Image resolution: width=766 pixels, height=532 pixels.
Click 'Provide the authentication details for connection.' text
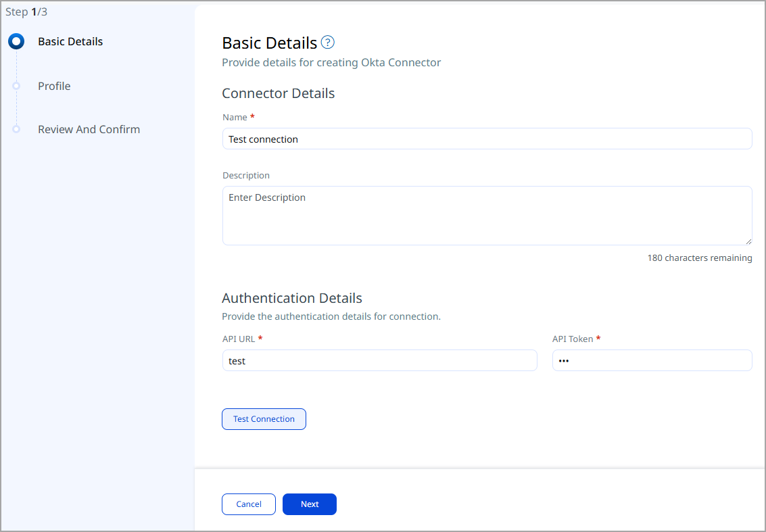[331, 316]
